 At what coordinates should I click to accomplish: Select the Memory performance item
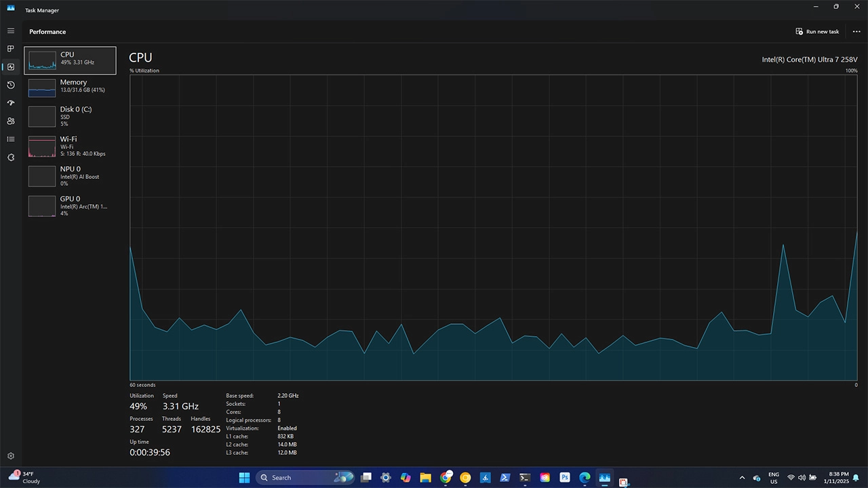click(x=70, y=87)
